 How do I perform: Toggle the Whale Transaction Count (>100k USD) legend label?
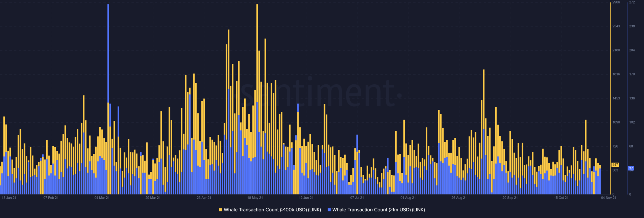272,210
